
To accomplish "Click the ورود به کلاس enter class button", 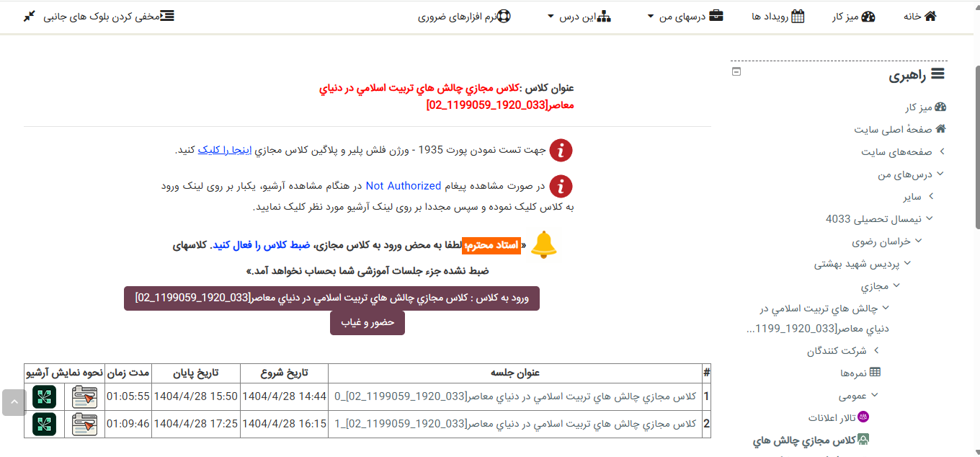I will 331,298.
